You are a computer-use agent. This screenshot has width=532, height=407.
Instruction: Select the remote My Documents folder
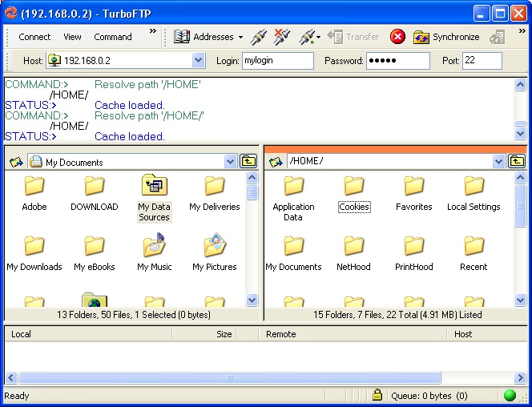[x=293, y=254]
